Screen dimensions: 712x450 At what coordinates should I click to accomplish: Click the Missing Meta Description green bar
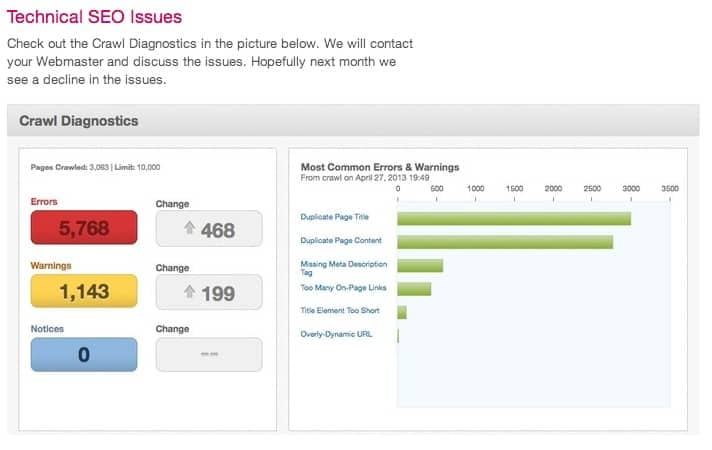click(x=420, y=266)
